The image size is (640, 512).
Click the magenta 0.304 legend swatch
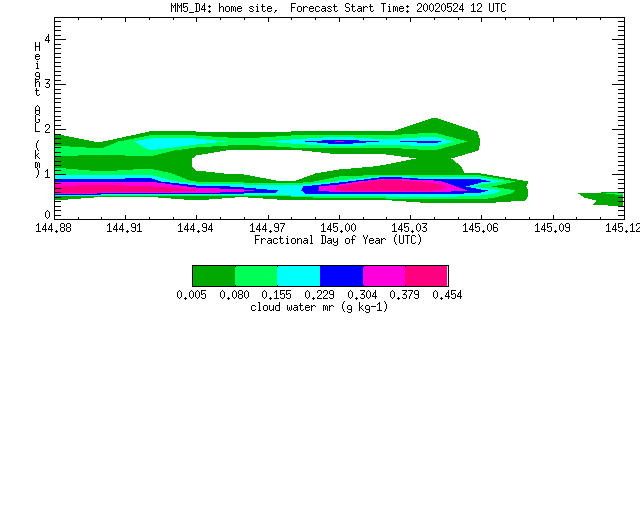tap(384, 276)
